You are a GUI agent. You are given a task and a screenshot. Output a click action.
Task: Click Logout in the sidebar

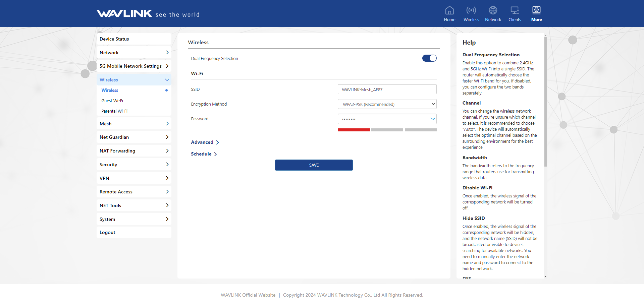click(x=107, y=233)
